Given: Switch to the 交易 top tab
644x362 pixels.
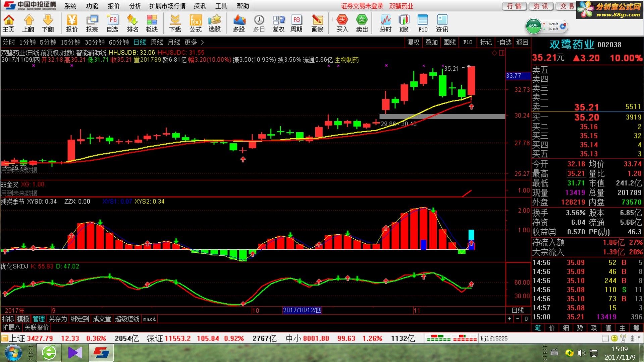Looking at the screenshot, I should (567, 6).
